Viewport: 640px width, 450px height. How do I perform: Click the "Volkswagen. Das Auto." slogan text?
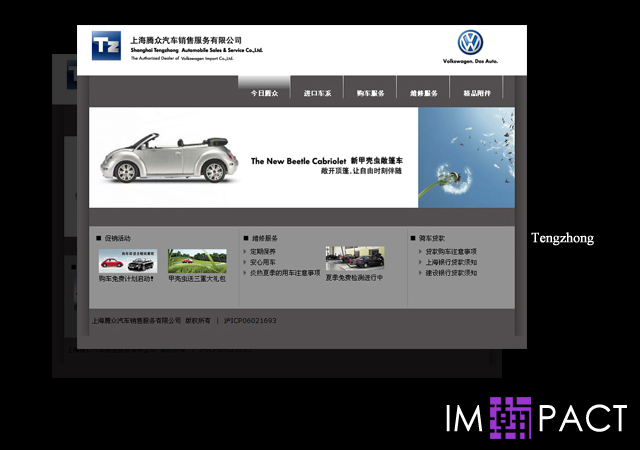(x=470, y=61)
